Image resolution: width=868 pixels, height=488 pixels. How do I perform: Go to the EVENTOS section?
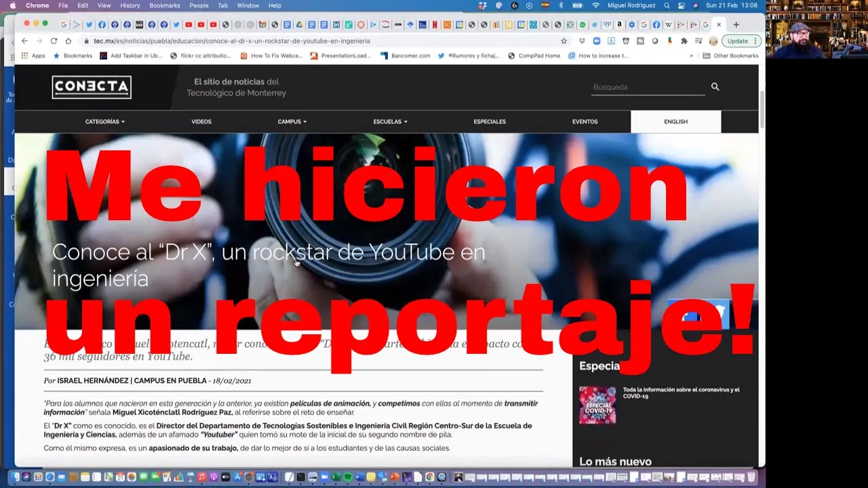585,121
